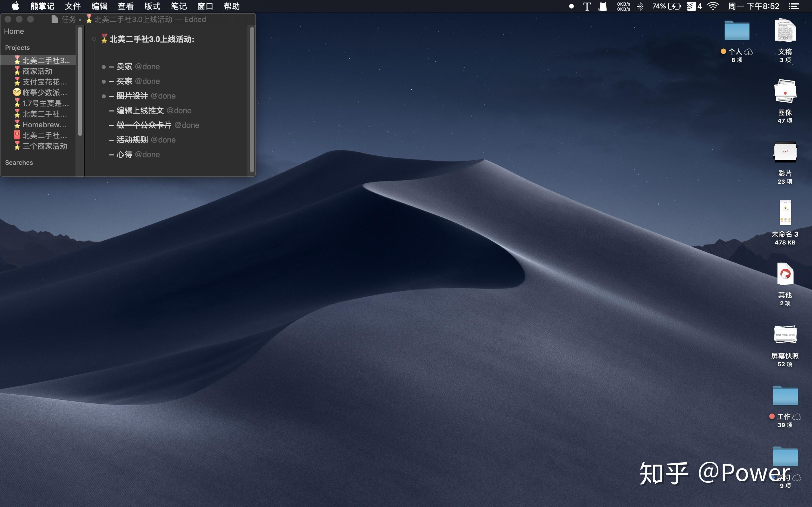Open Notification Center list icon

794,6
